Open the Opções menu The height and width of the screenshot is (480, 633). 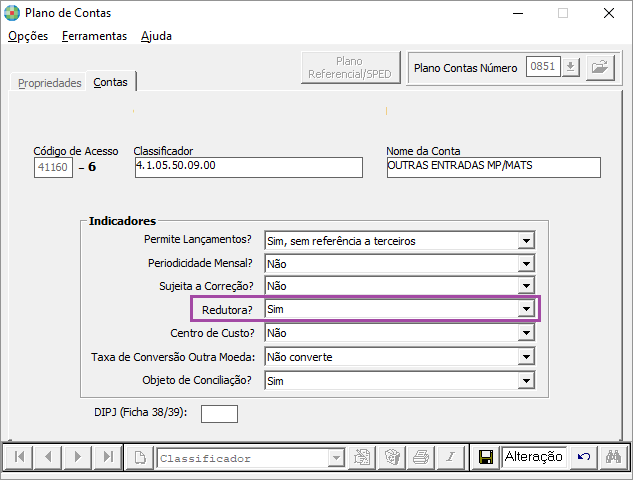pos(28,36)
